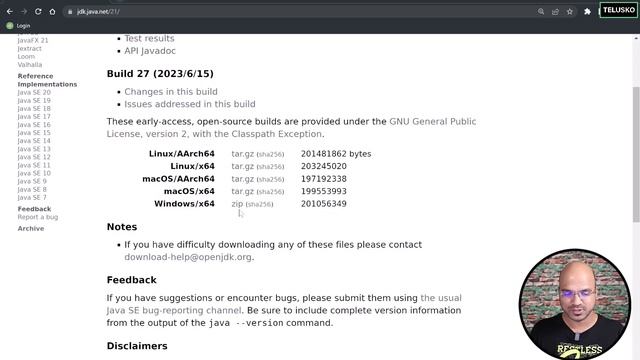The height and width of the screenshot is (360, 640).
Task: Select Java SE 17 in sidebar
Action: point(34,116)
